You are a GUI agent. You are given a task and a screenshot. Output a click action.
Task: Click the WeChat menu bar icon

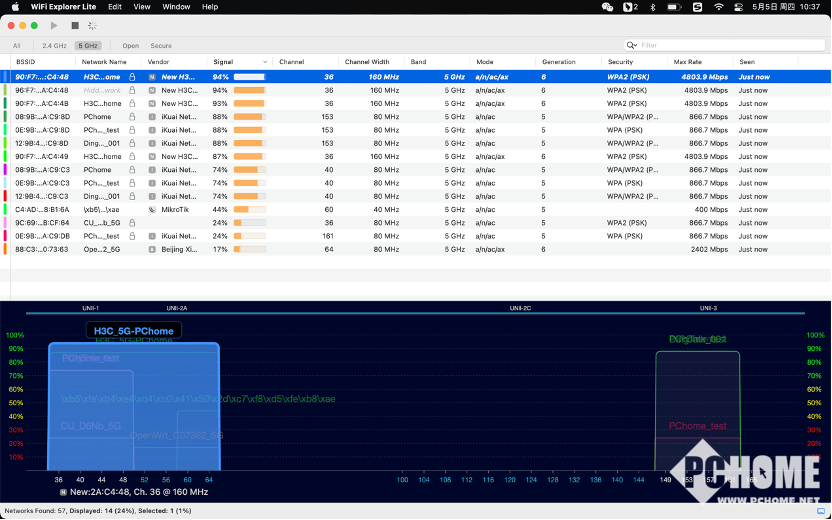[608, 7]
